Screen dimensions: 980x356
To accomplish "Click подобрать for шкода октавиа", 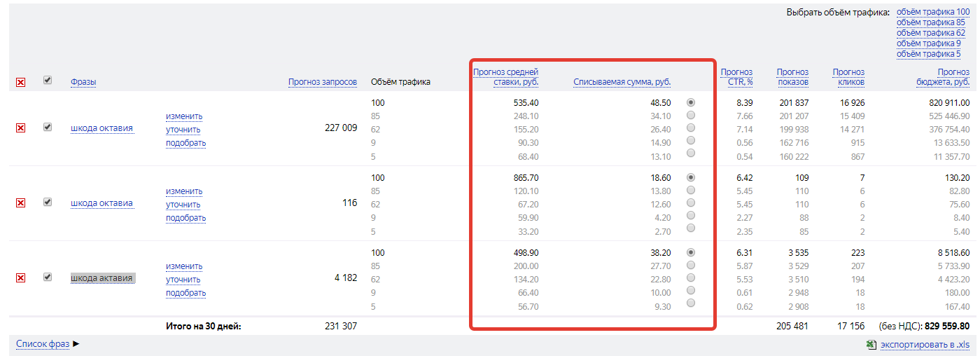I will coord(185,217).
